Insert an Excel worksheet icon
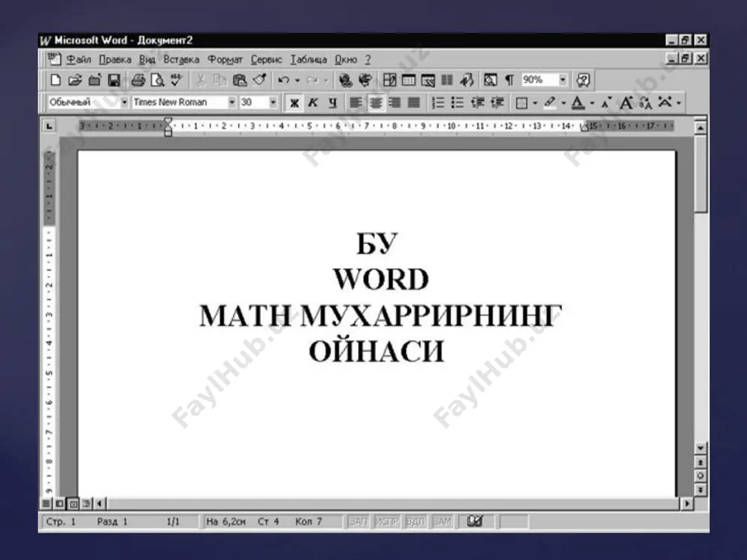 pyautogui.click(x=428, y=80)
